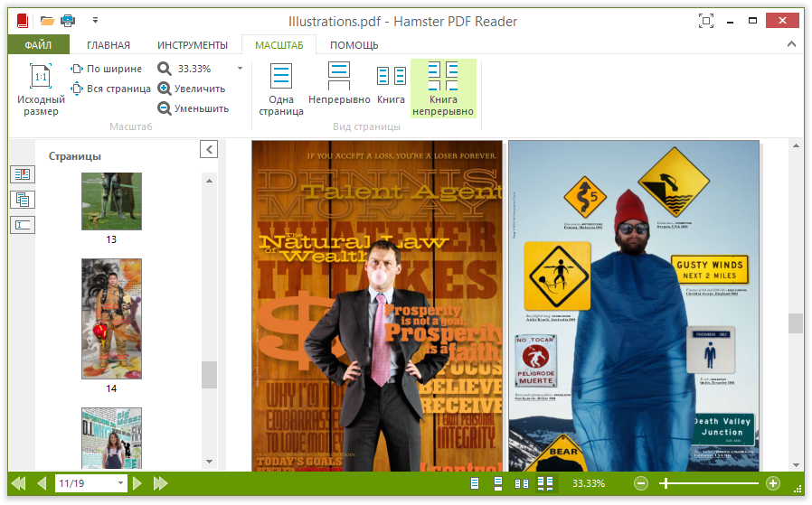Click По ширине fit width button

coord(107,69)
